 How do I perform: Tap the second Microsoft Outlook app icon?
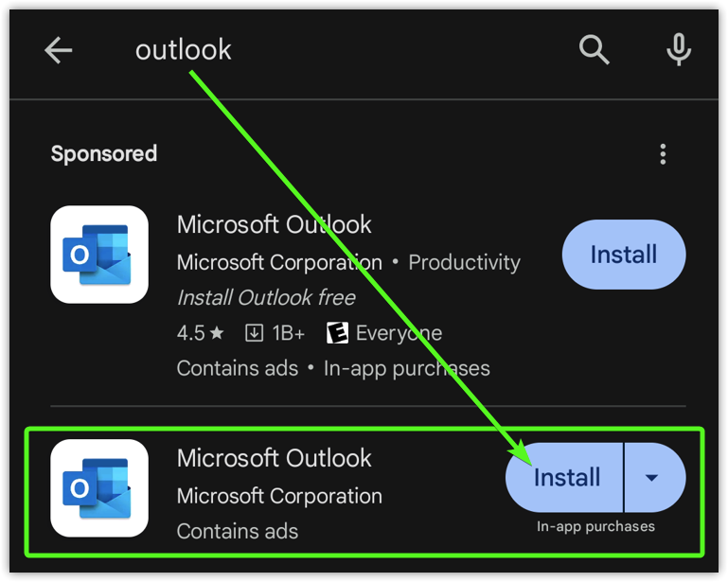[x=99, y=488]
